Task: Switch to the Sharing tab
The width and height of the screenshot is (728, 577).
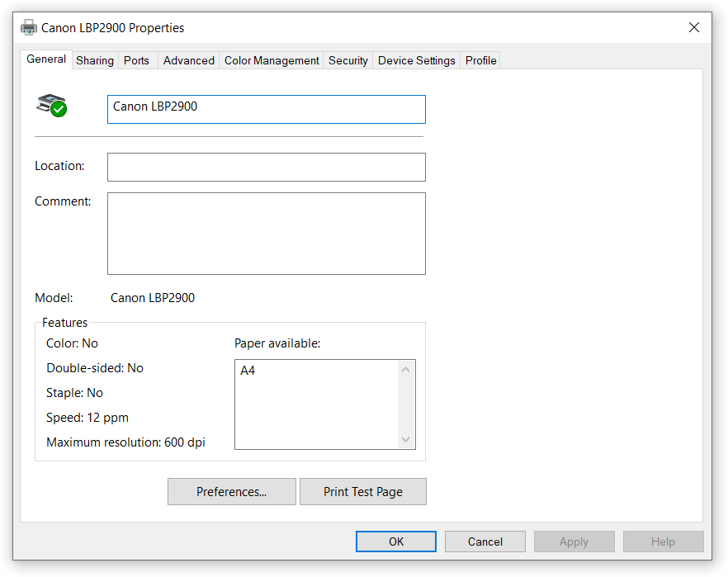Action: click(x=95, y=60)
